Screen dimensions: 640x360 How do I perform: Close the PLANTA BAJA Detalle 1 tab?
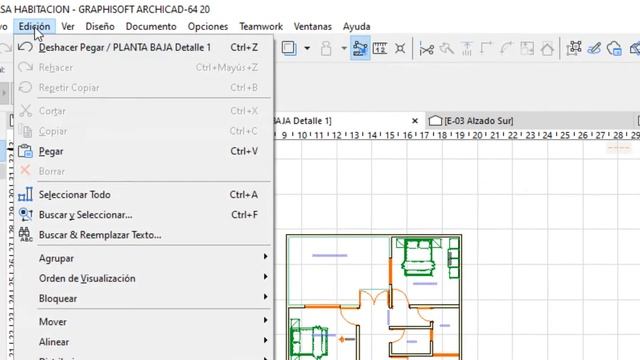pyautogui.click(x=415, y=121)
